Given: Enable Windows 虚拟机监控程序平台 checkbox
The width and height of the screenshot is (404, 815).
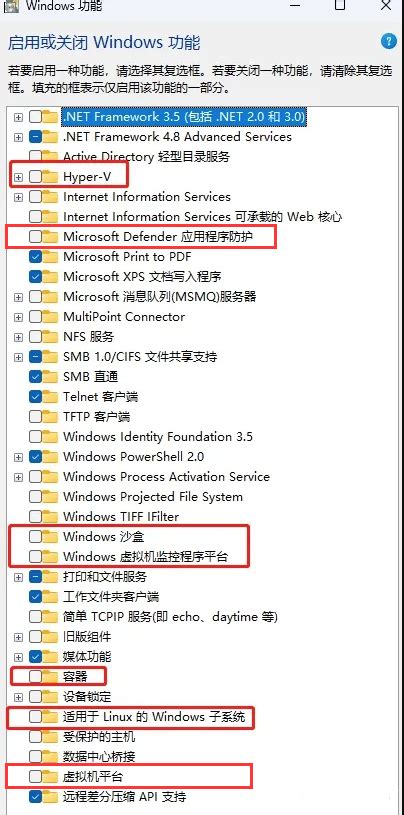Looking at the screenshot, I should pyautogui.click(x=36, y=557).
